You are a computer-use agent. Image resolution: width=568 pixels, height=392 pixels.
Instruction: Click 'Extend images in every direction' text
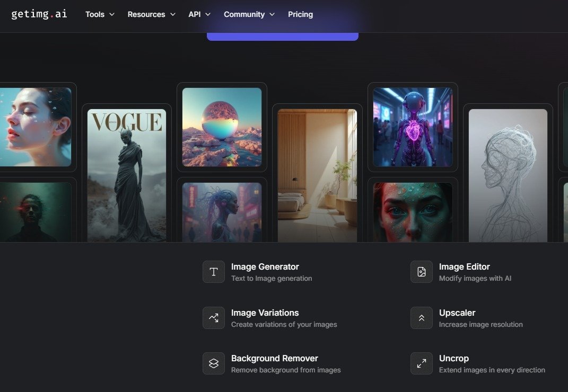pos(492,370)
